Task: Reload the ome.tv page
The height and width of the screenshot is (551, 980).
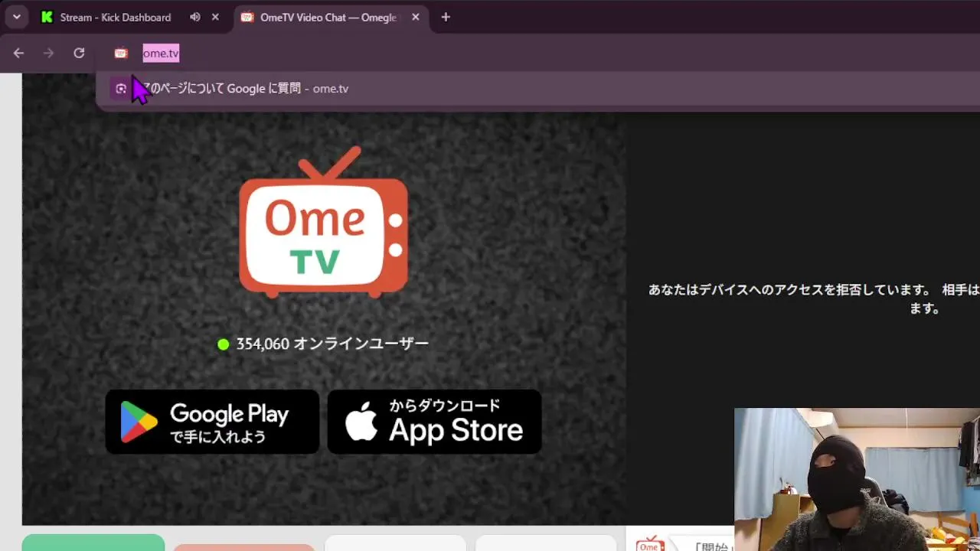Action: [79, 53]
